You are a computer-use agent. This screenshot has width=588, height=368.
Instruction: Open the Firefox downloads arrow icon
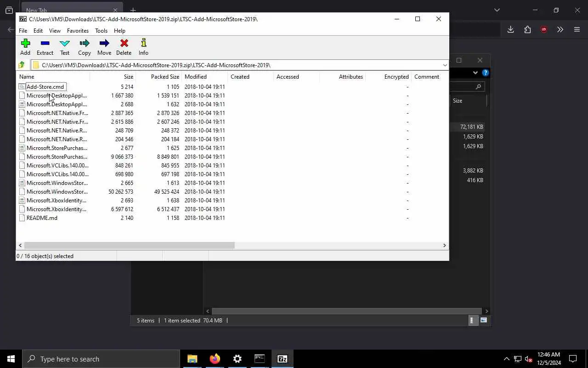[510, 29]
